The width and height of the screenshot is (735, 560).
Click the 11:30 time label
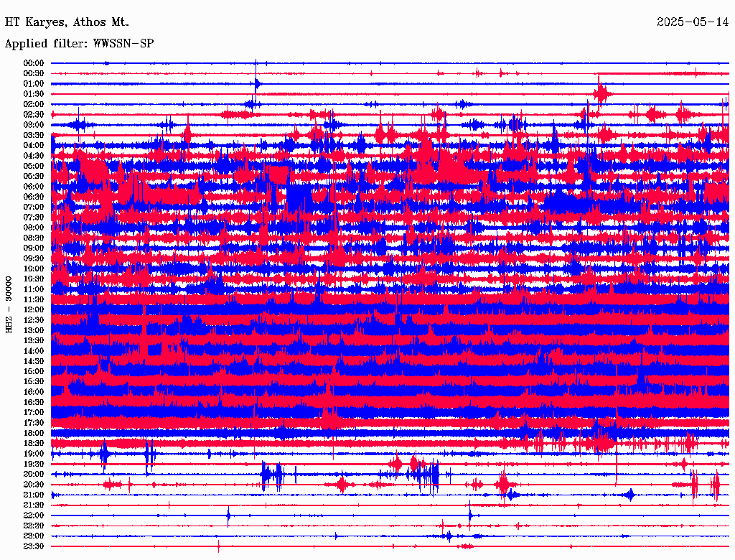point(34,299)
